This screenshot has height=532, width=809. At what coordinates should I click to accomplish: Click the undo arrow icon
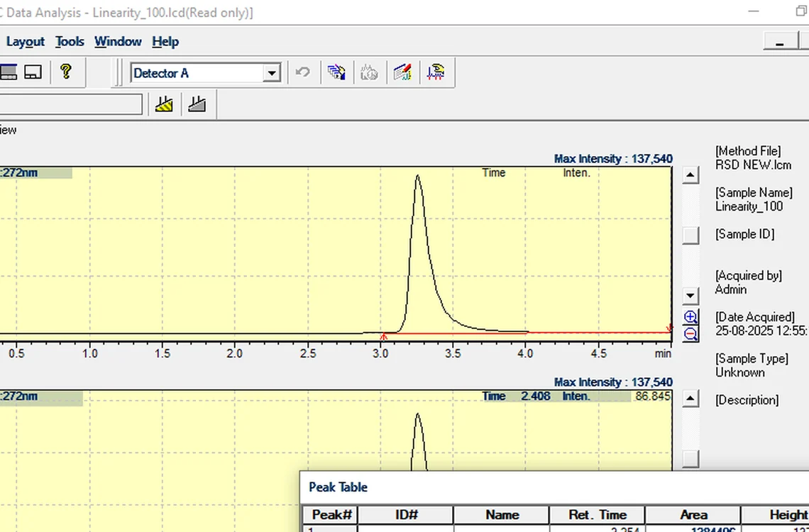(303, 72)
